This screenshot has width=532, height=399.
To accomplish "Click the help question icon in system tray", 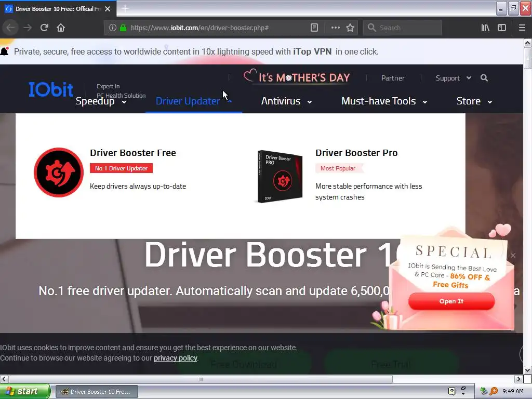I will pos(451,391).
